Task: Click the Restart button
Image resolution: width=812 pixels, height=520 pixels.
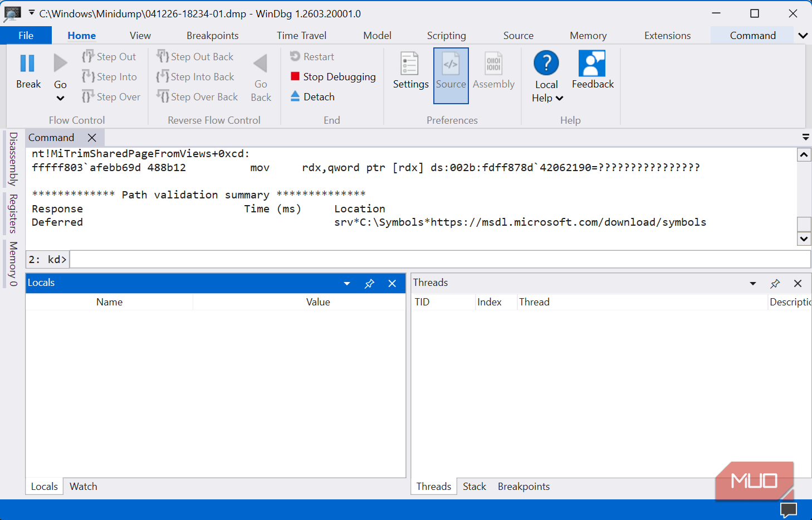Action: [312, 56]
